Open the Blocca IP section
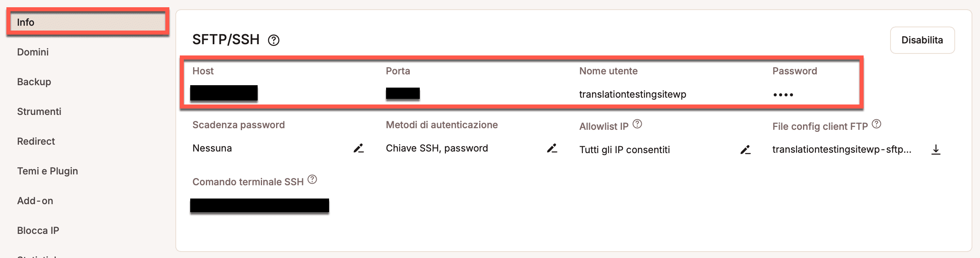The width and height of the screenshot is (980, 258). 38,230
